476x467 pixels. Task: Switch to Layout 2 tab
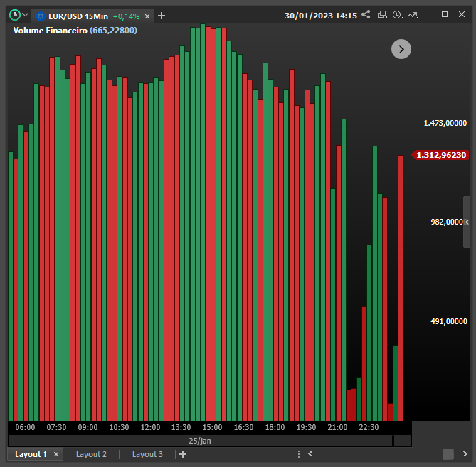[x=91, y=454]
